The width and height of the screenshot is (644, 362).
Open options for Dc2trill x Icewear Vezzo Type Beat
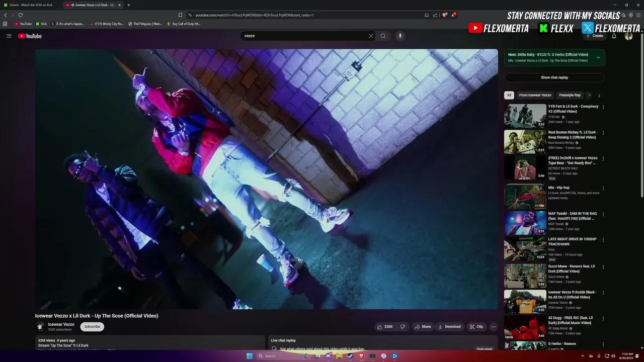click(603, 158)
